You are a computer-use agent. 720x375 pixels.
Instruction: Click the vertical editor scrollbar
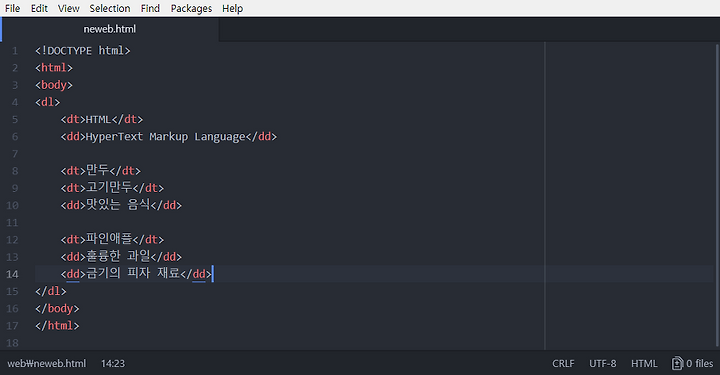tap(717, 195)
